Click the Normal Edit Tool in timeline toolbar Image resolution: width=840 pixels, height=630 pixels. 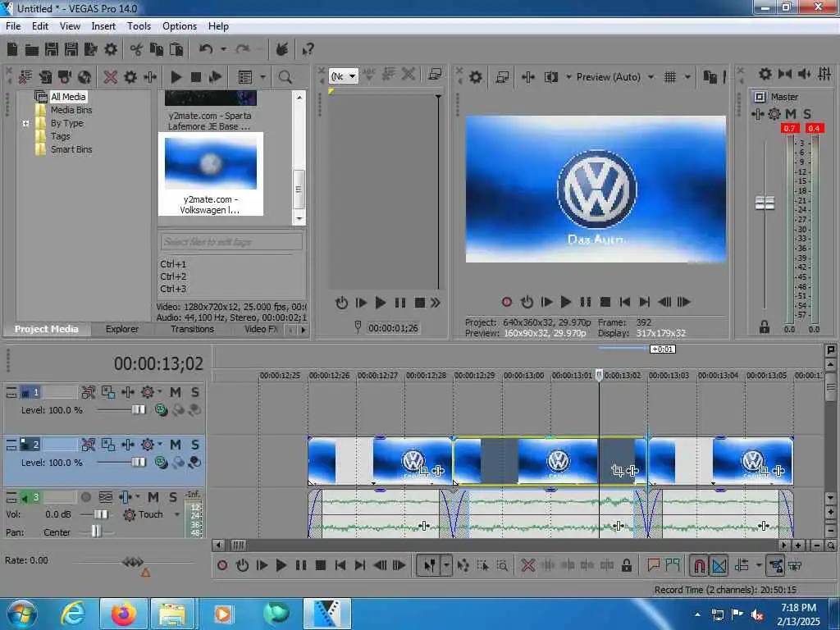point(430,565)
